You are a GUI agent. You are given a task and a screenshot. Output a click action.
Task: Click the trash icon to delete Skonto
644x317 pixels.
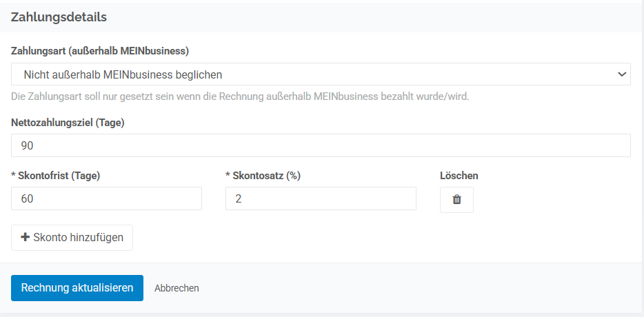click(x=456, y=200)
